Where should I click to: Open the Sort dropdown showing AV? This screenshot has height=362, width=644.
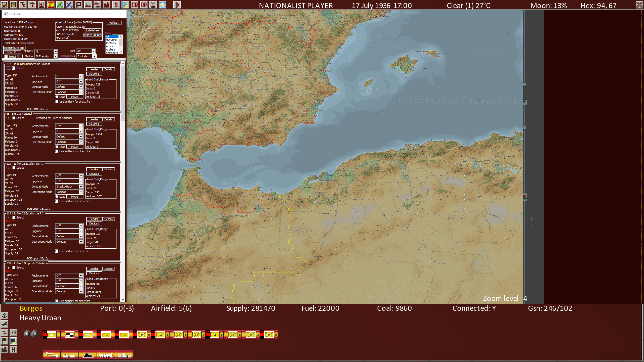pos(94,51)
